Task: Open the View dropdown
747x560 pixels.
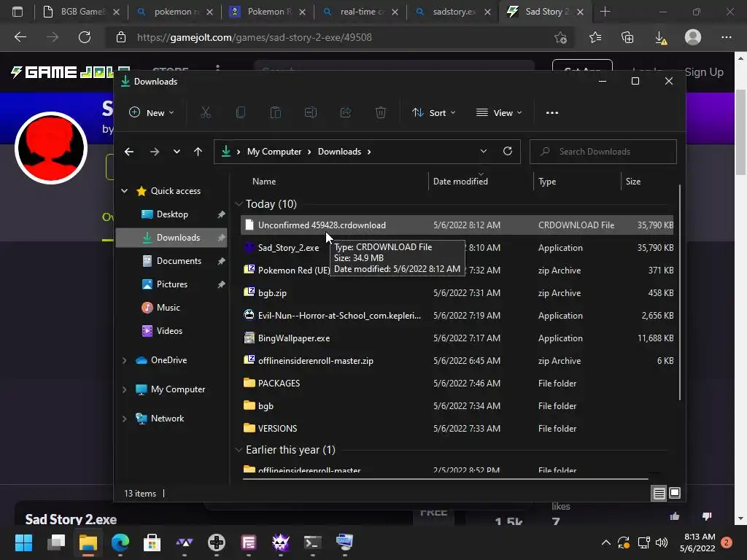Action: 499,113
